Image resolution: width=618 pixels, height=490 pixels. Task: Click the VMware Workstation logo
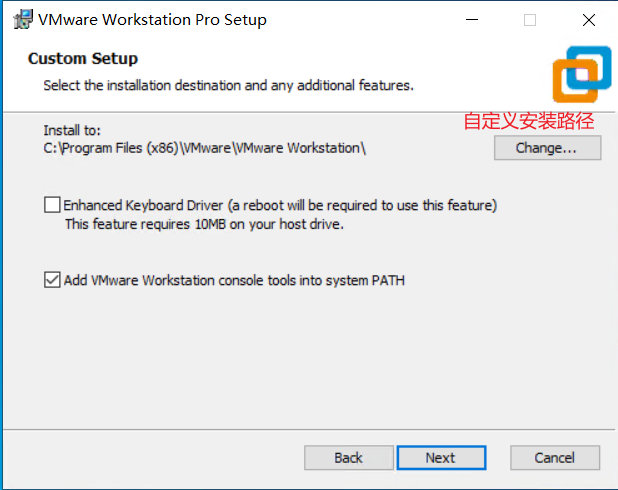click(x=581, y=73)
